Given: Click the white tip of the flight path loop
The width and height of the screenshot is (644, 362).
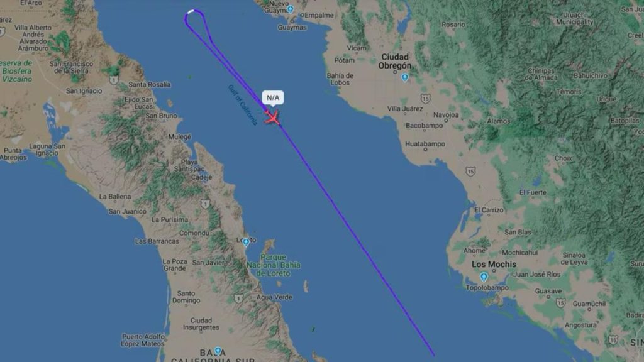Looking at the screenshot, I should [191, 11].
